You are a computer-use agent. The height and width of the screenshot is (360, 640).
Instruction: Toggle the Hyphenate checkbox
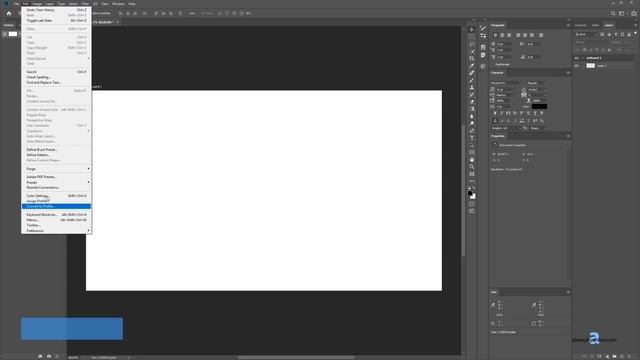[x=493, y=64]
